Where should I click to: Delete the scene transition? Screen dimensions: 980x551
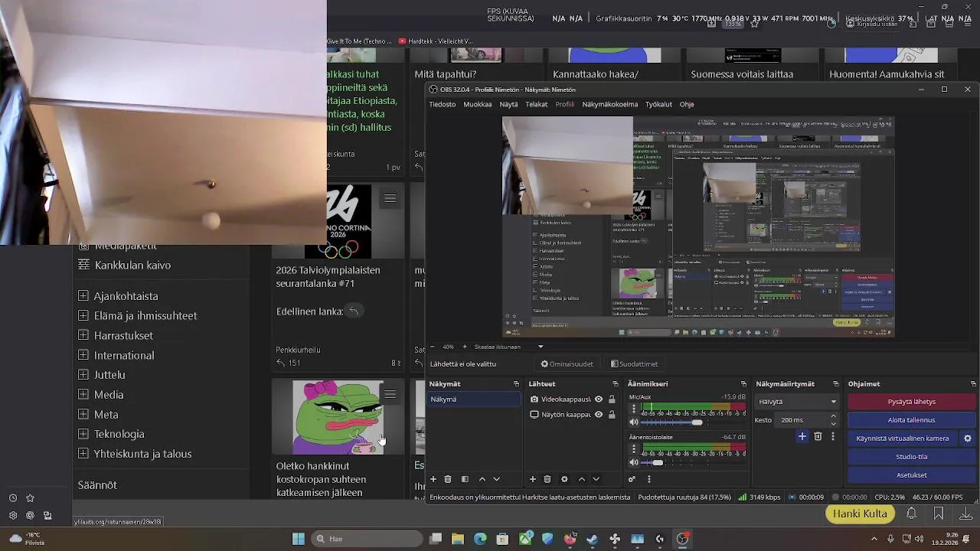818,436
